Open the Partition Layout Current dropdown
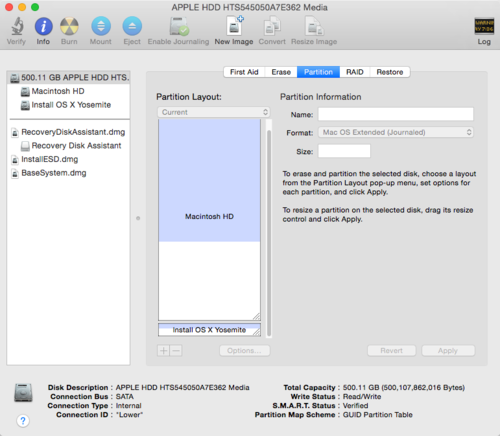500x436 pixels. pos(213,112)
